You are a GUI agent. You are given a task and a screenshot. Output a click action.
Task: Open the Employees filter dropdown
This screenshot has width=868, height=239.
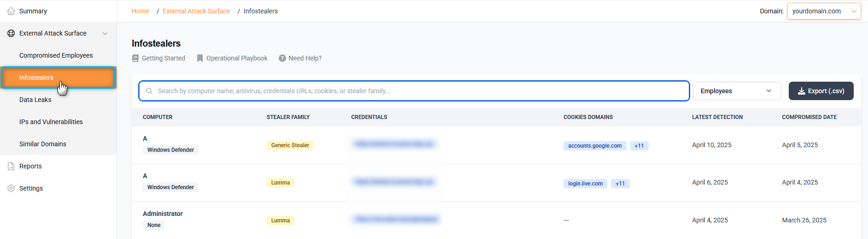(x=736, y=91)
